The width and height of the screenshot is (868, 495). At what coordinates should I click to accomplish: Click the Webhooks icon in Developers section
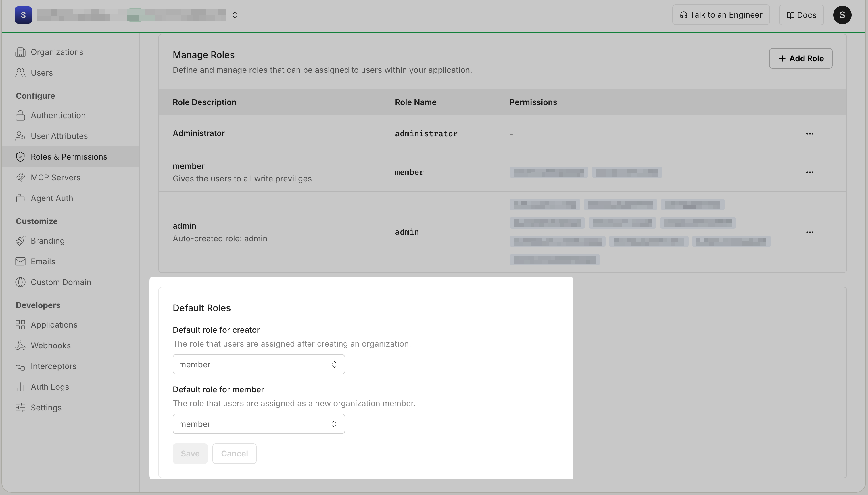pyautogui.click(x=20, y=345)
